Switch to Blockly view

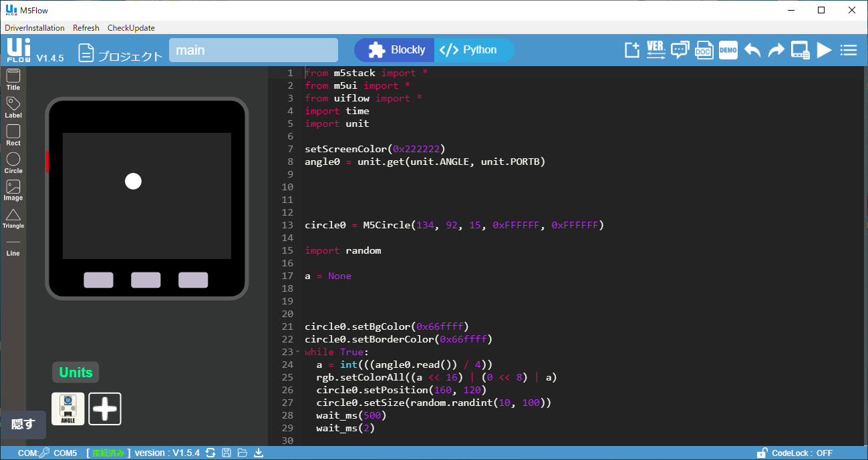pyautogui.click(x=395, y=50)
